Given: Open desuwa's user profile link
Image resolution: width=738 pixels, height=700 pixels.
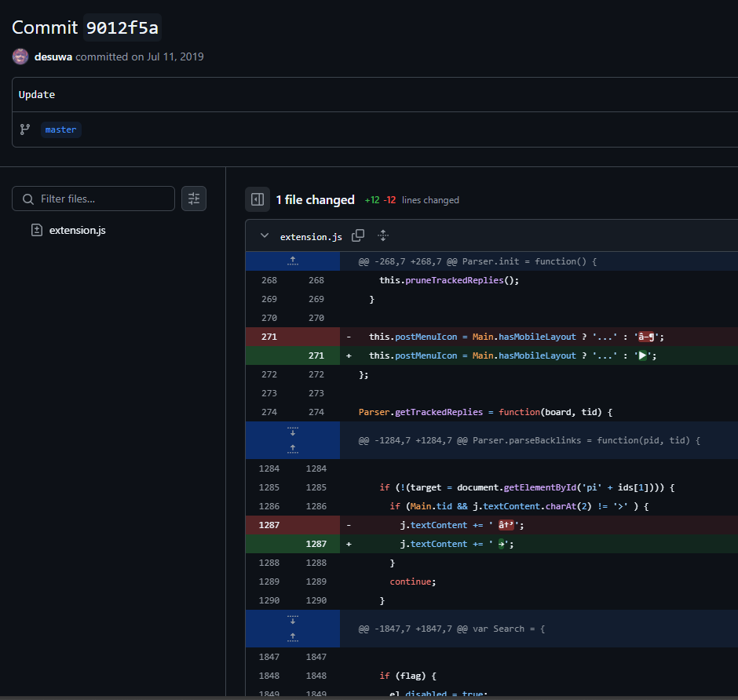Looking at the screenshot, I should pyautogui.click(x=53, y=57).
